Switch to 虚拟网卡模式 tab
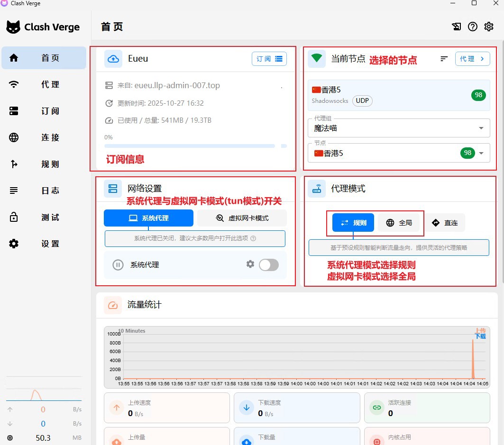Viewport: 504px width, 445px height. coord(242,218)
